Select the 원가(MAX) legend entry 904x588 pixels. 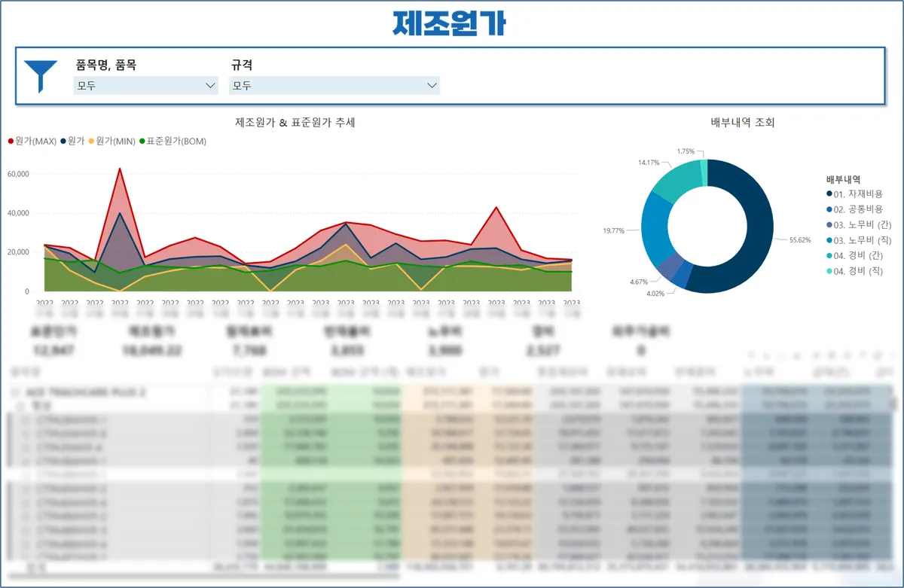point(32,141)
